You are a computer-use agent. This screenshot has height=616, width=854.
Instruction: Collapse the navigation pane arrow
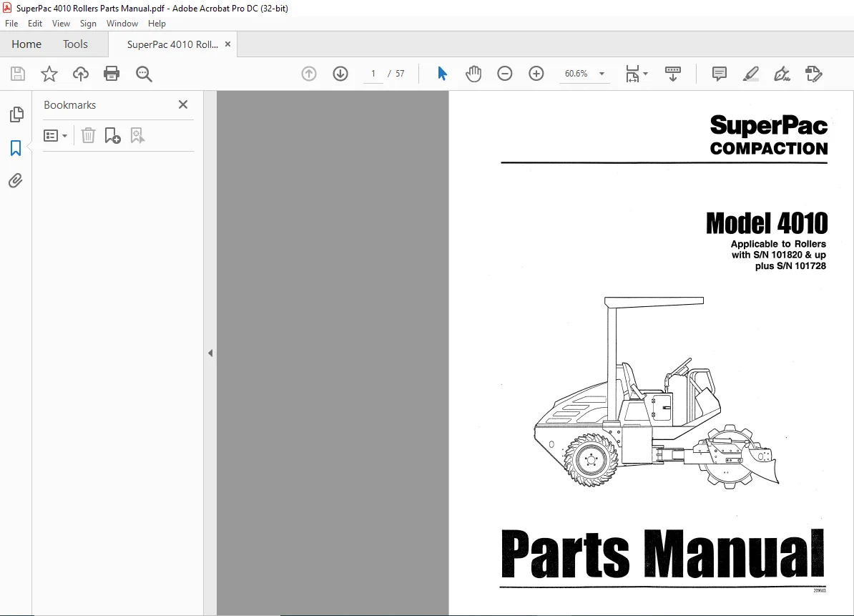[210, 353]
